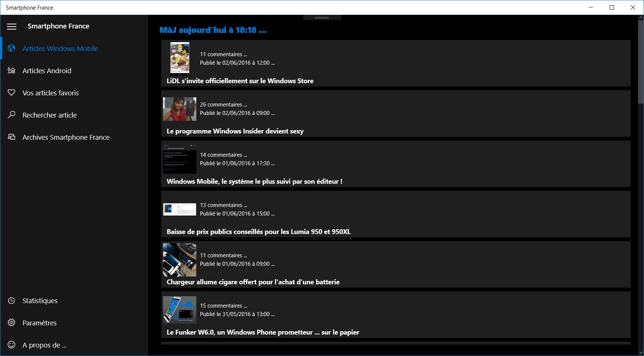Click the Lumia 950 price drop thumbnail
The image size is (644, 356).
(x=180, y=209)
